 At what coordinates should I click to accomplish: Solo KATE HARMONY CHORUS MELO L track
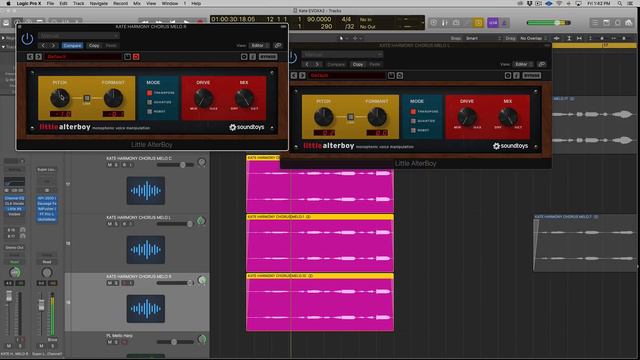coord(116,224)
